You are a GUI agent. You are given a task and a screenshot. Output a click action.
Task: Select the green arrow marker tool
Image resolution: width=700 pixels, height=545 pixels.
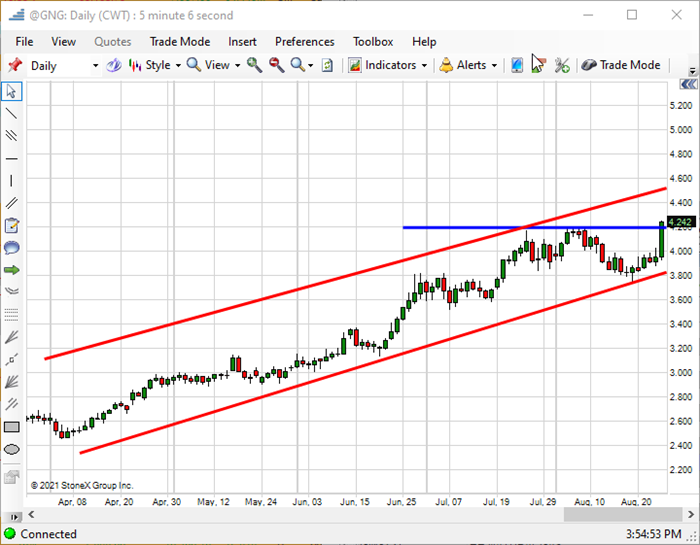(11, 270)
